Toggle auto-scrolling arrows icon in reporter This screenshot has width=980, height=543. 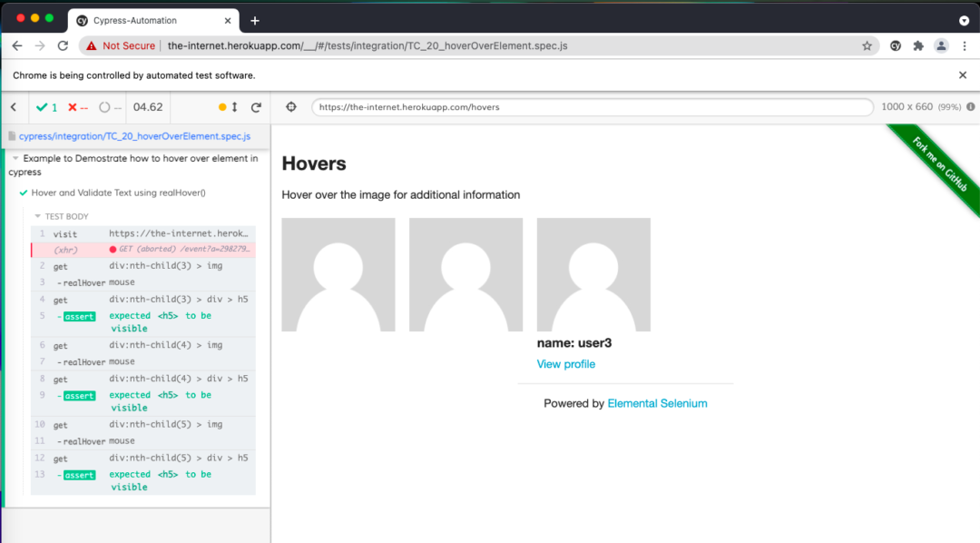coord(234,107)
